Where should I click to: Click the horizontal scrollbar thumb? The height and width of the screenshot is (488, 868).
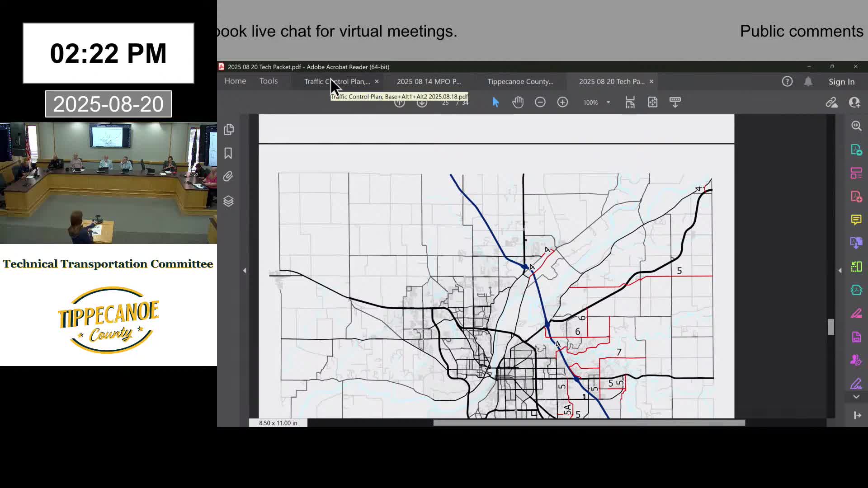pyautogui.click(x=589, y=423)
